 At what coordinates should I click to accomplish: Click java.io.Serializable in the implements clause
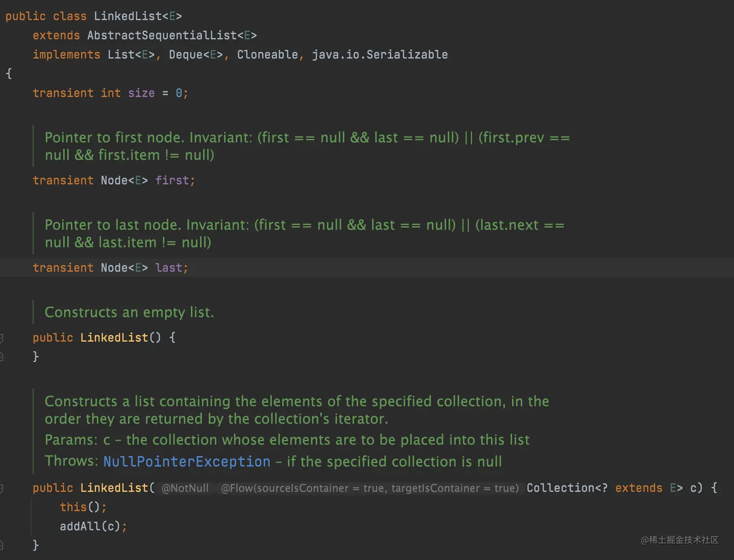[x=380, y=55]
